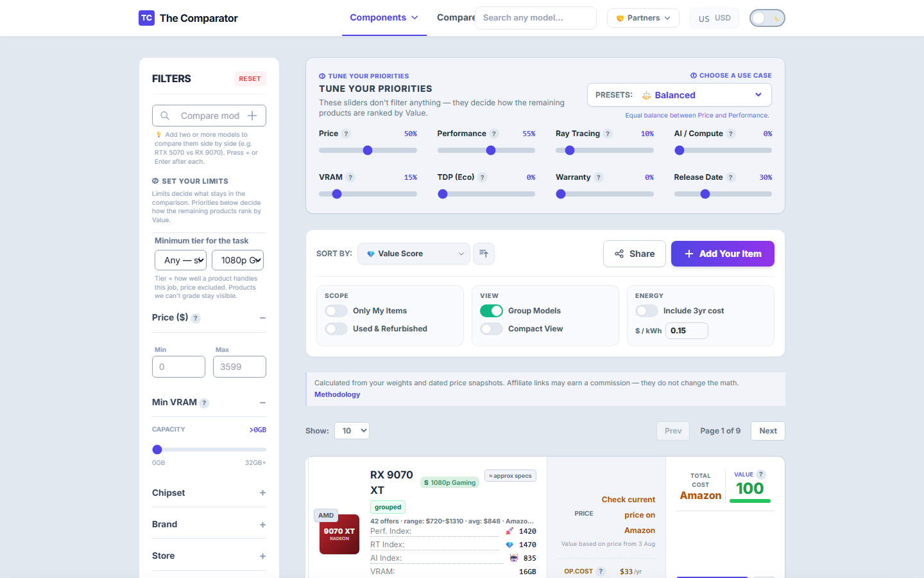Click the approx specs badge
The image size is (924, 578).
point(510,476)
